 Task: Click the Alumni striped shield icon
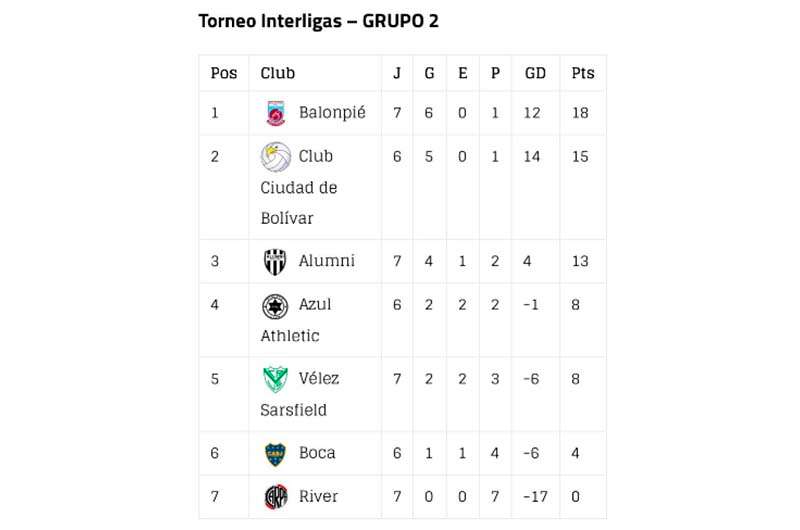276,262
